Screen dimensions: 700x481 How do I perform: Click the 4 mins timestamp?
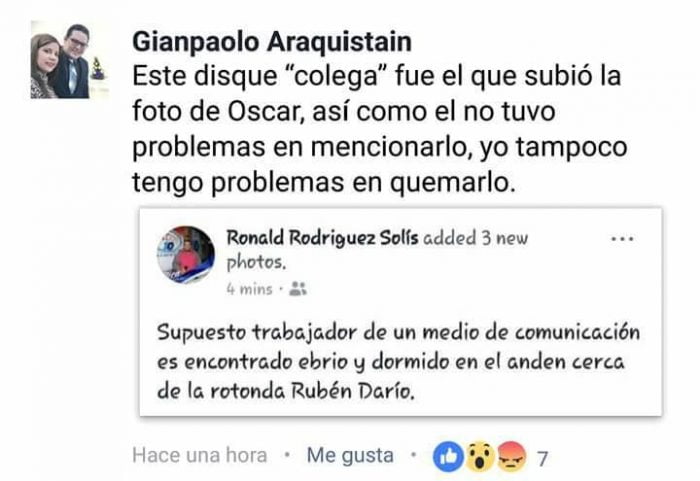[249, 289]
